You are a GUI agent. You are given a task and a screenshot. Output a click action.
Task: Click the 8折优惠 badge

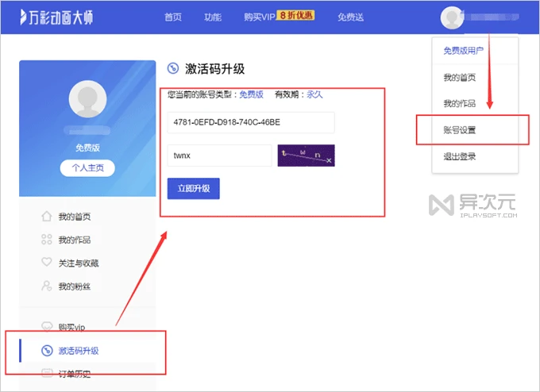(296, 15)
